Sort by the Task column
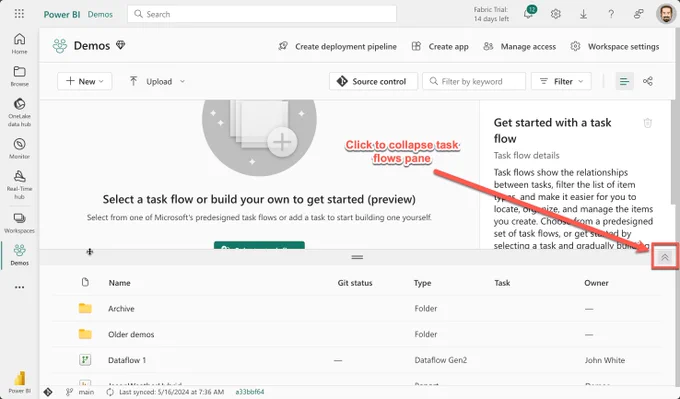680x399 pixels. (502, 283)
